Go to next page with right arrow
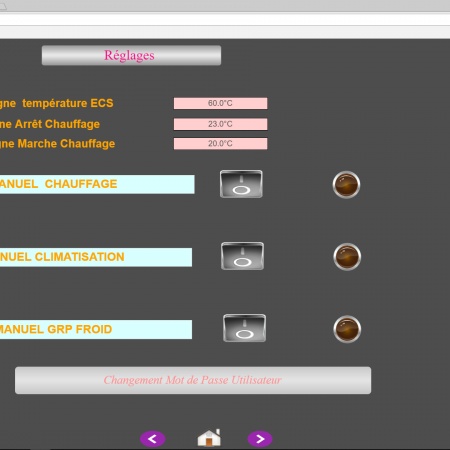The image size is (450, 450). coord(260,439)
